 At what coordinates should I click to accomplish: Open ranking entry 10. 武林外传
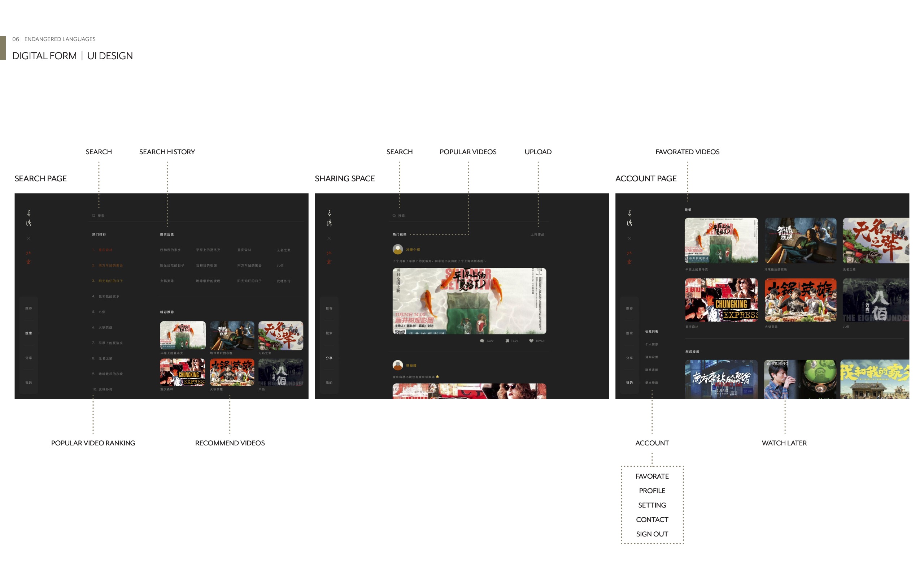point(103,389)
